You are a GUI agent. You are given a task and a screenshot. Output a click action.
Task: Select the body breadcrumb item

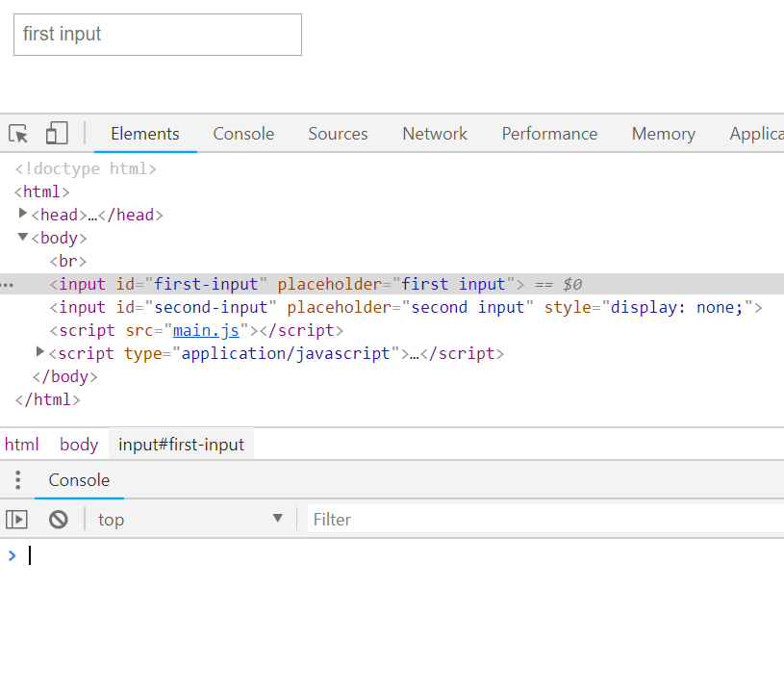point(79,445)
